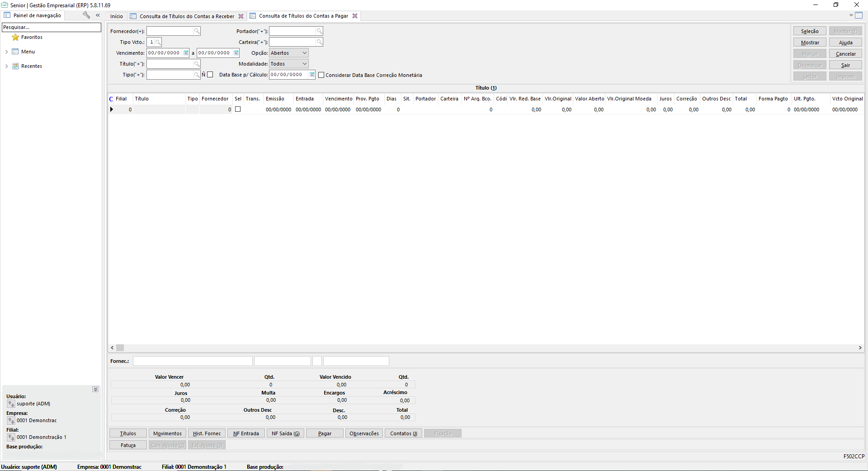This screenshot has height=471, width=868.
Task: Click the Seleção button
Action: 810,31
